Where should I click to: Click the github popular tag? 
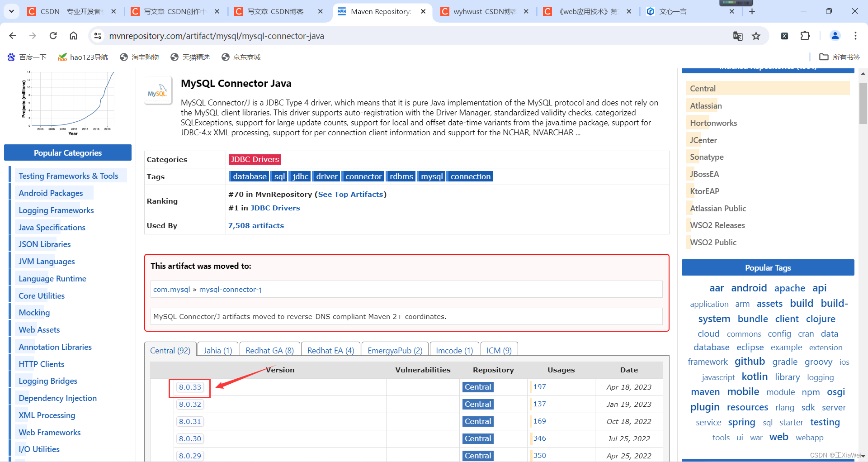click(750, 361)
